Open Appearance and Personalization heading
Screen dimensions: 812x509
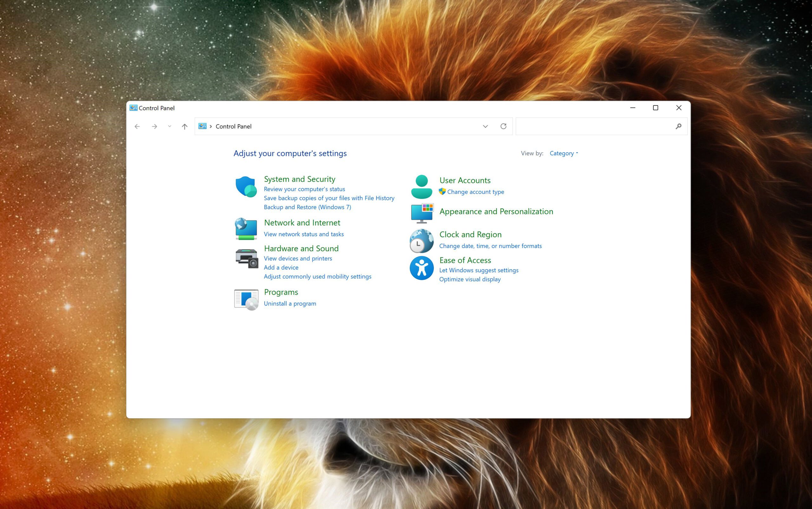pyautogui.click(x=496, y=211)
